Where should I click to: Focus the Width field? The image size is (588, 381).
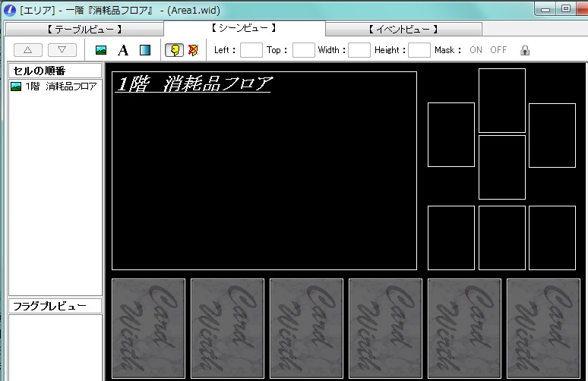click(359, 50)
